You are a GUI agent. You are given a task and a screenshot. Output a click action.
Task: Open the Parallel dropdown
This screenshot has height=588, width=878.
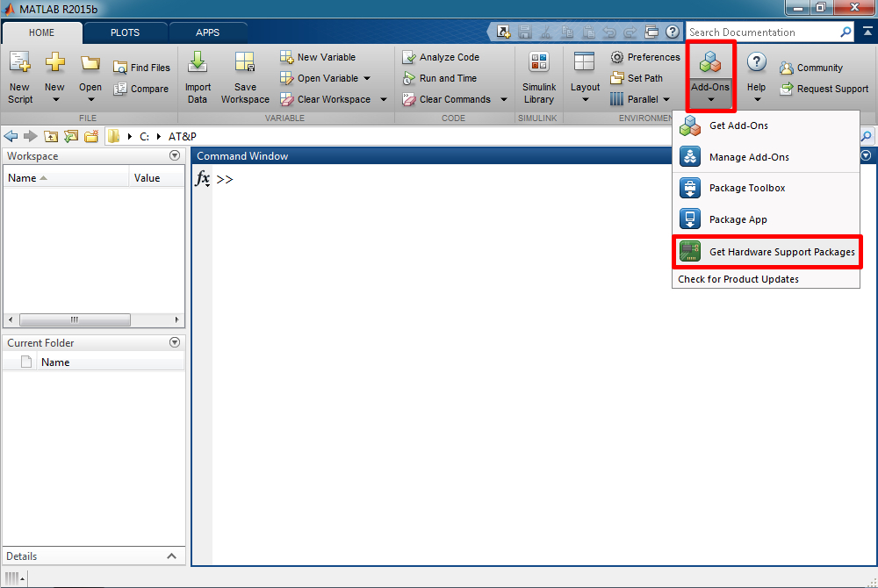[640, 99]
